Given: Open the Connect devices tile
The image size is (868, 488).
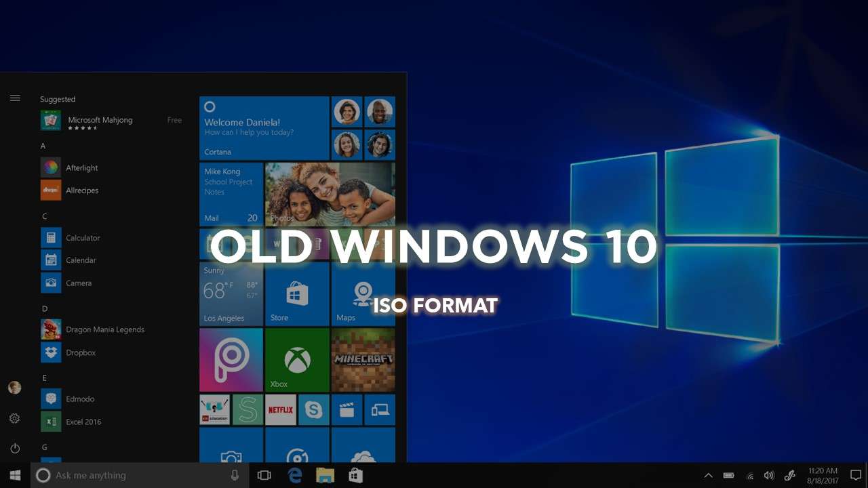Looking at the screenshot, I should pos(380,409).
